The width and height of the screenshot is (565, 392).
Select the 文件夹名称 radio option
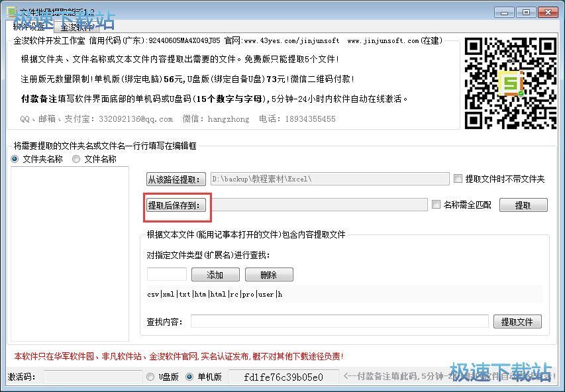36,159
